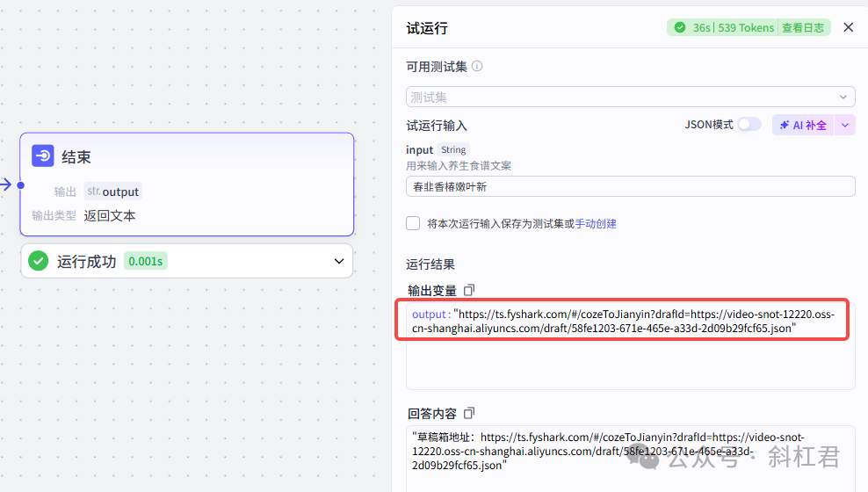
Task: Click 查看日志 to view logs
Action: (x=803, y=27)
